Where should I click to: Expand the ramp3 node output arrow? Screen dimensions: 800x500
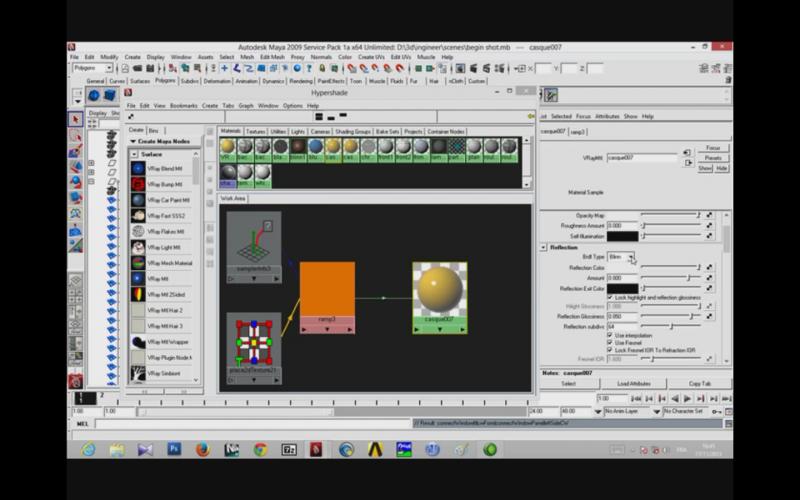[x=350, y=330]
